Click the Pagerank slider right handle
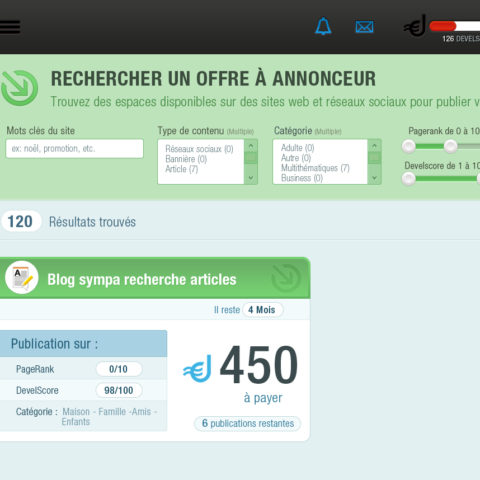The image size is (480, 480). pyautogui.click(x=450, y=146)
